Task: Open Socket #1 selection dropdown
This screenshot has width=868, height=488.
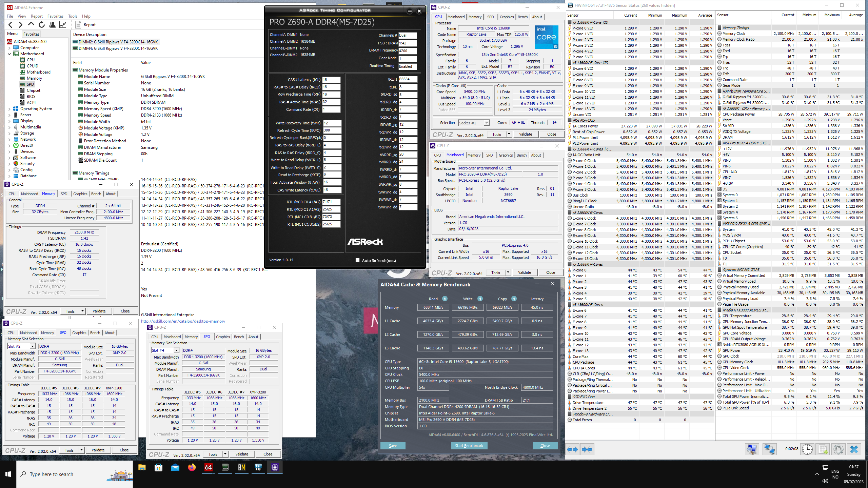Action: coord(474,123)
